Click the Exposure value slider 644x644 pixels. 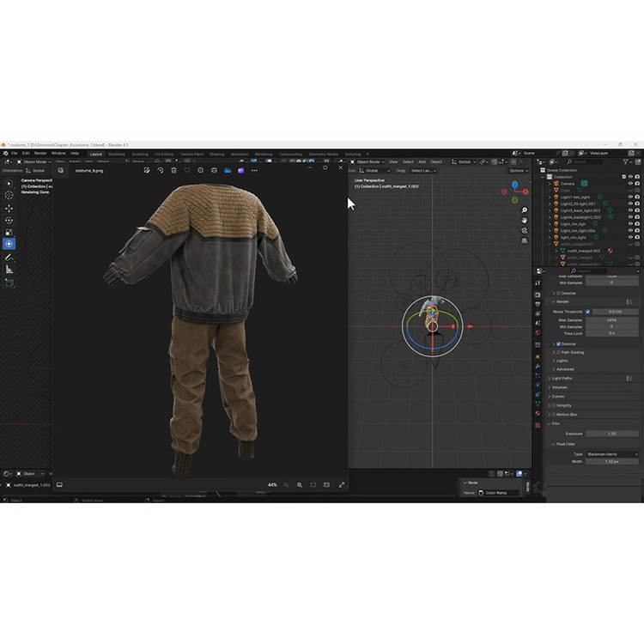611,434
